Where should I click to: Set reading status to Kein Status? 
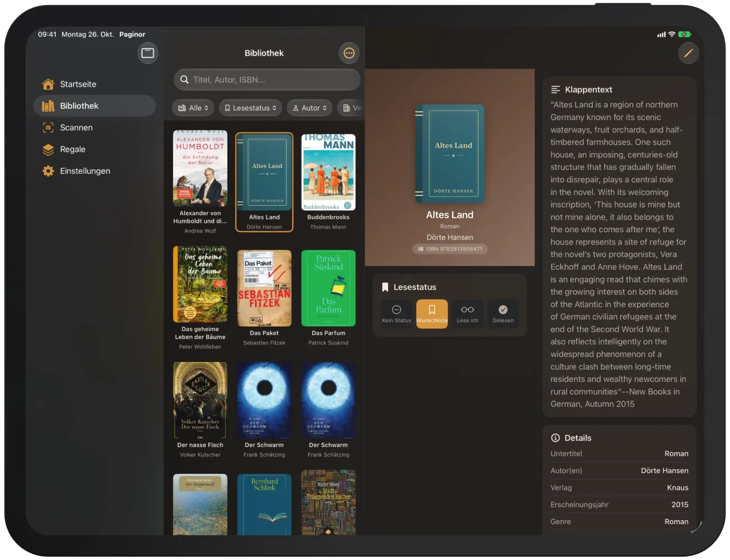(396, 314)
